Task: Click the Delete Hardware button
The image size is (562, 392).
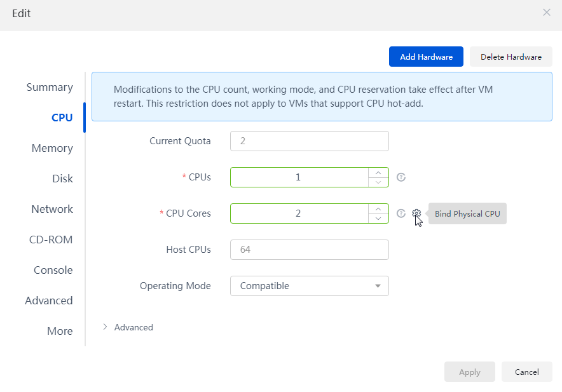Action: (x=511, y=57)
